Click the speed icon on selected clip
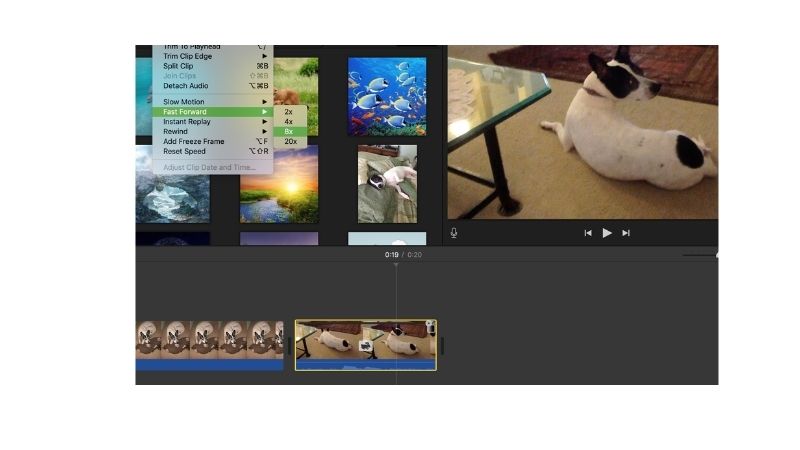800x450 pixels. [x=367, y=345]
